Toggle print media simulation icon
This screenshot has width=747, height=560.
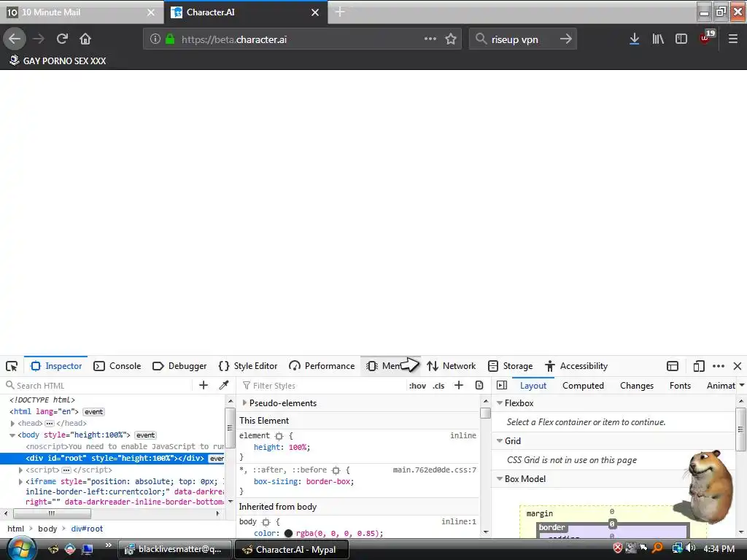[479, 385]
